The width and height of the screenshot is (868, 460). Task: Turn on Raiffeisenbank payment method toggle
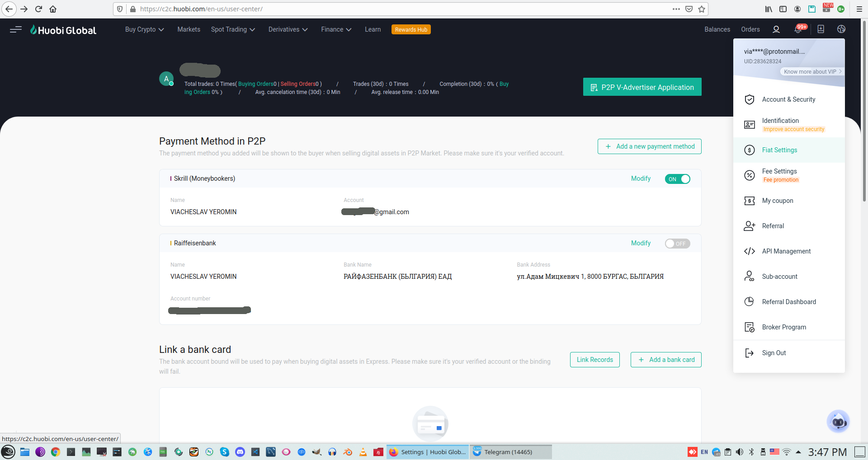coord(677,244)
